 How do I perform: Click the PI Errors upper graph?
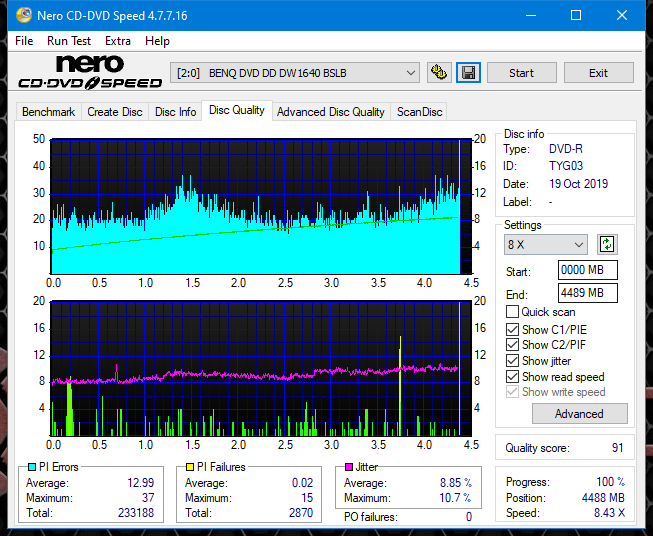pyautogui.click(x=261, y=207)
